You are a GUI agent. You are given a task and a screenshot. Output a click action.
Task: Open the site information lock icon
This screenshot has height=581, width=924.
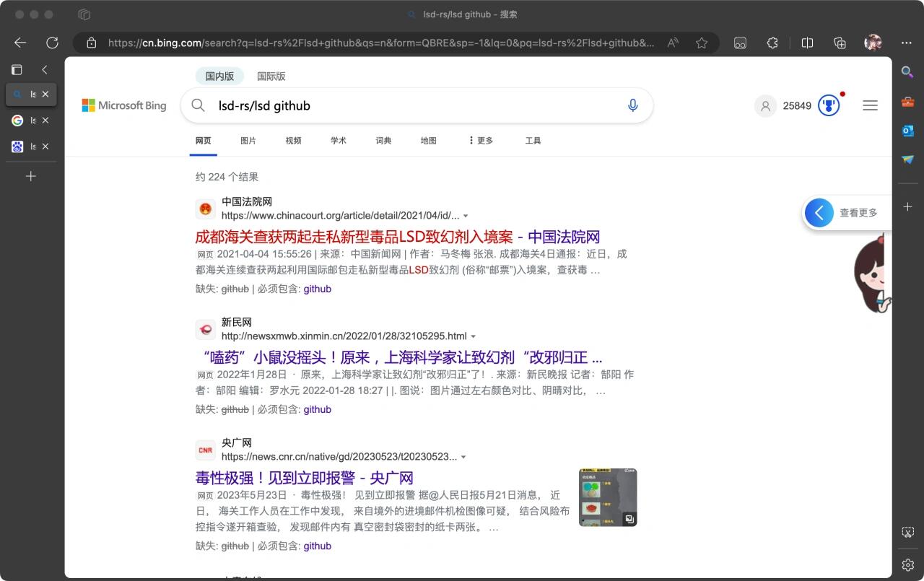91,43
